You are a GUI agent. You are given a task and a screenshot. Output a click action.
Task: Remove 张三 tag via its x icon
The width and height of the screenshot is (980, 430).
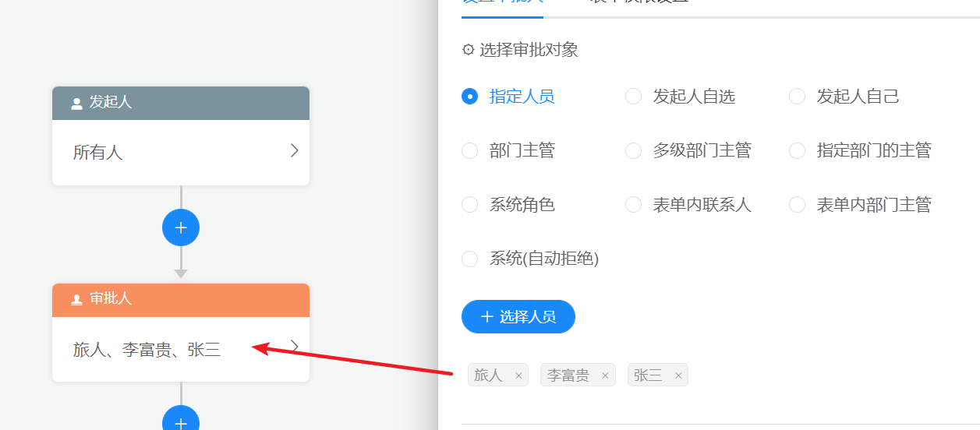click(678, 375)
